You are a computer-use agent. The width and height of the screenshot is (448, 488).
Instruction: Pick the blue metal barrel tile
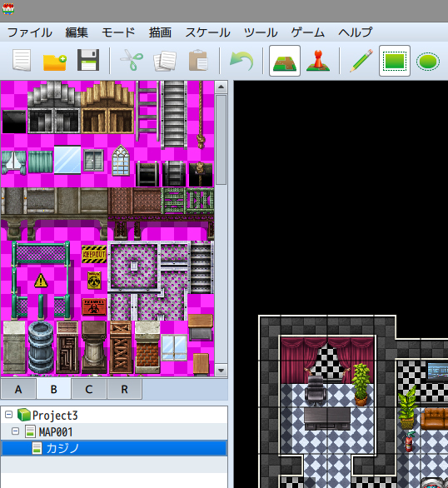(x=41, y=347)
